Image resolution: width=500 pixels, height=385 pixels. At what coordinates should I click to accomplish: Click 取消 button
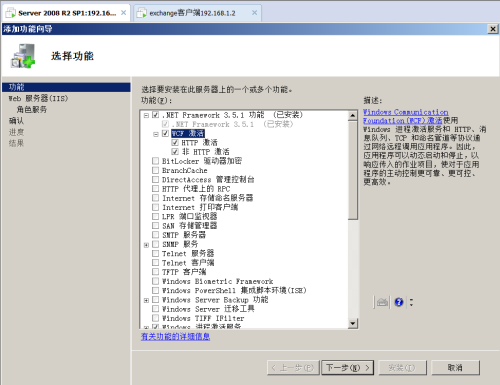point(455,368)
